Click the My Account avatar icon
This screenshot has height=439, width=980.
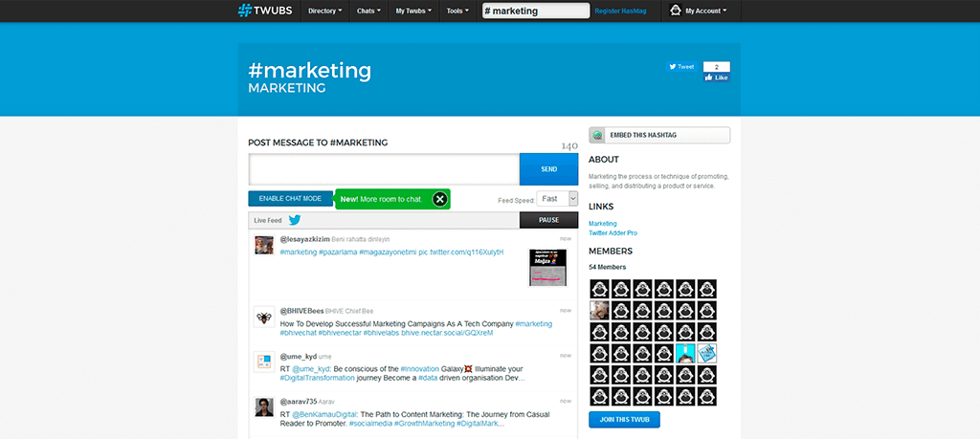(675, 10)
